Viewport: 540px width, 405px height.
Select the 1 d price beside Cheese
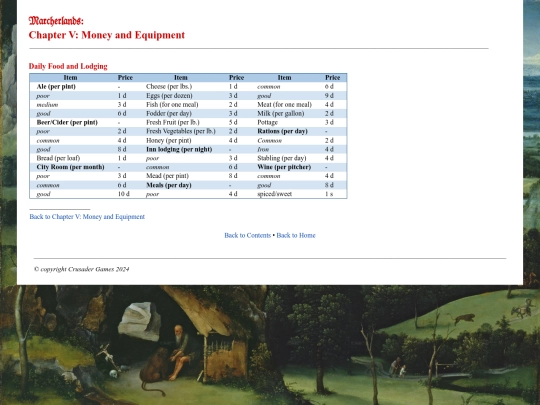[x=233, y=86]
